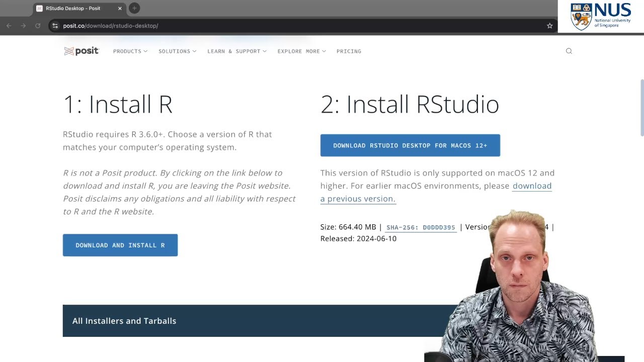Expand the Solutions menu
Viewport: 644px width, 362px height.
pyautogui.click(x=177, y=51)
